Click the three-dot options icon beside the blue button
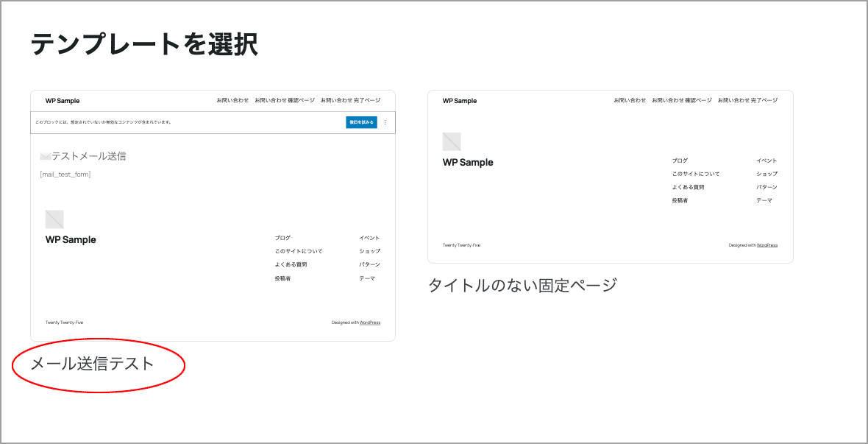868x444 pixels. click(385, 122)
